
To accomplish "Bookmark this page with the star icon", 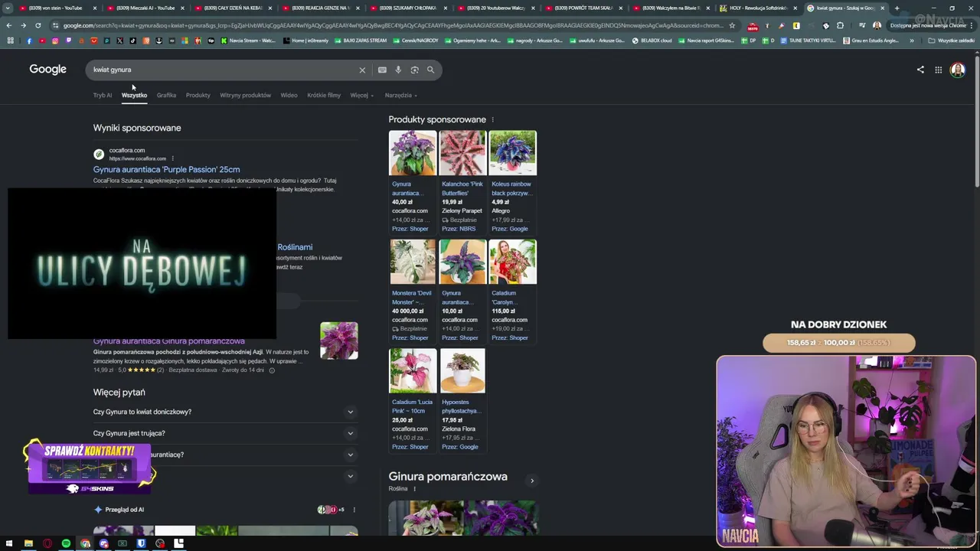I will pos(732,25).
